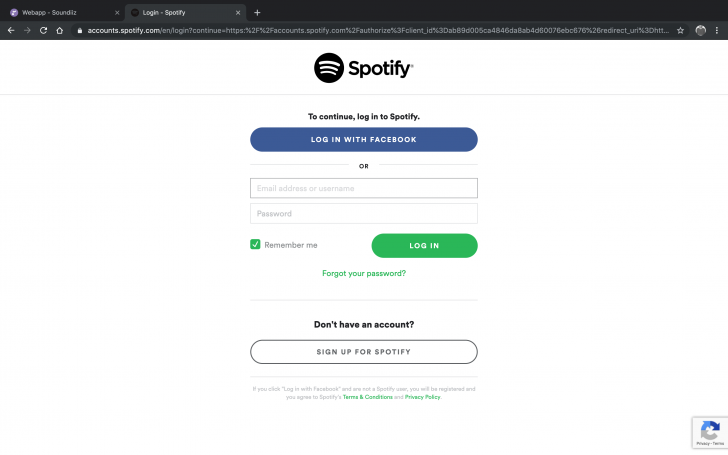Screen dimensions: 728x455
Task: Open the home page icon
Action: pos(59,30)
